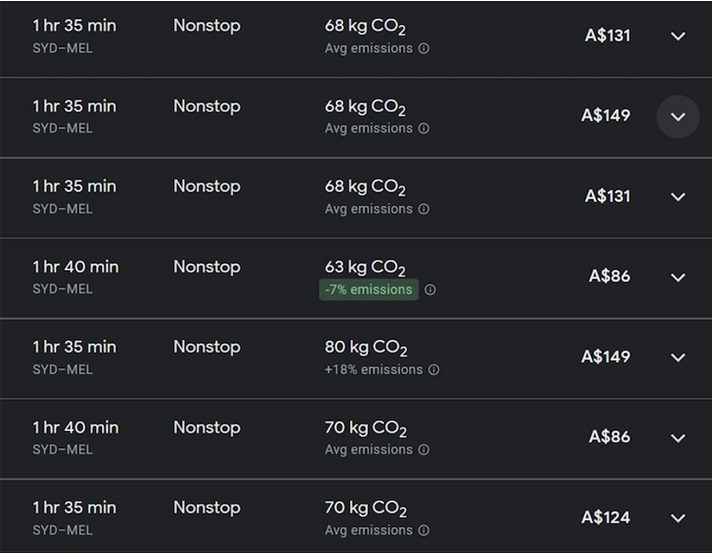
Task: Click the +18% emissions label
Action: click(373, 370)
